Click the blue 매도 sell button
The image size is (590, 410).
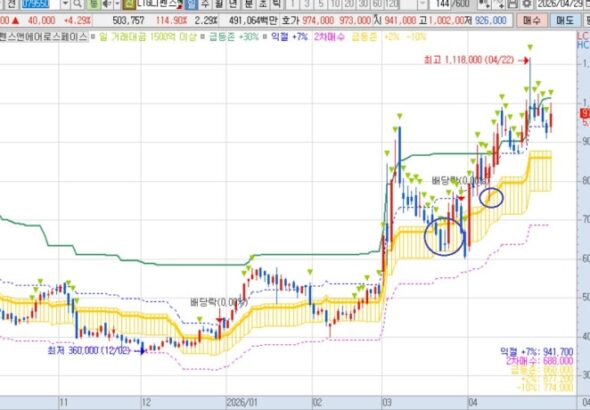coord(565,20)
